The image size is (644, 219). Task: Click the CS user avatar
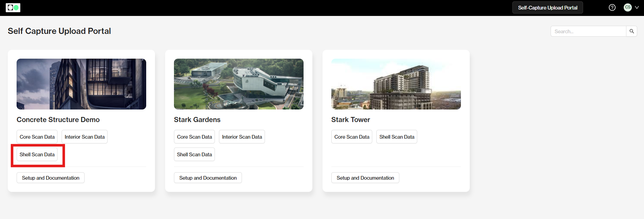pyautogui.click(x=628, y=7)
